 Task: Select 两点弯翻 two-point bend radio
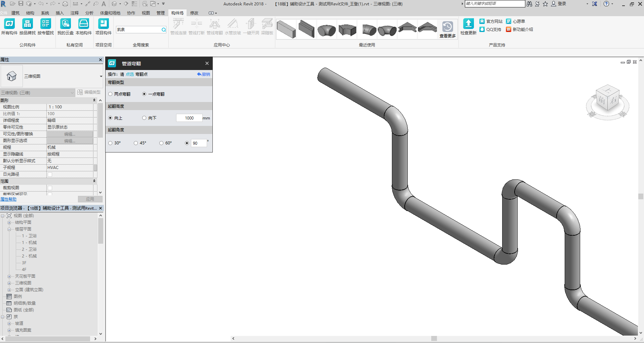point(110,94)
